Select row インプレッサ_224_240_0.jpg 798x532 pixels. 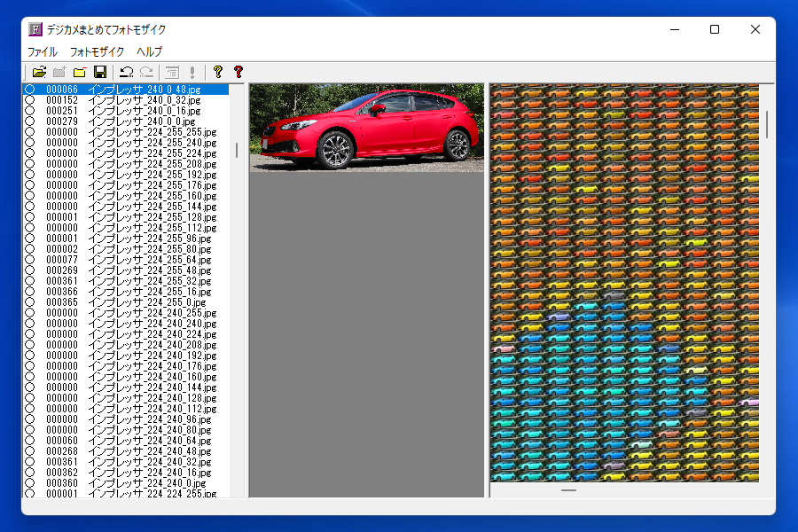tap(126, 483)
